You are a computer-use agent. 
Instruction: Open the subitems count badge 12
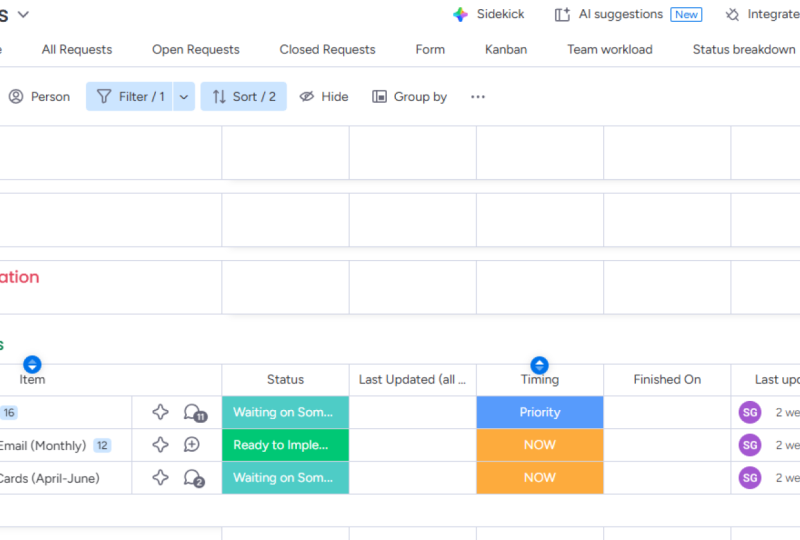pyautogui.click(x=102, y=445)
